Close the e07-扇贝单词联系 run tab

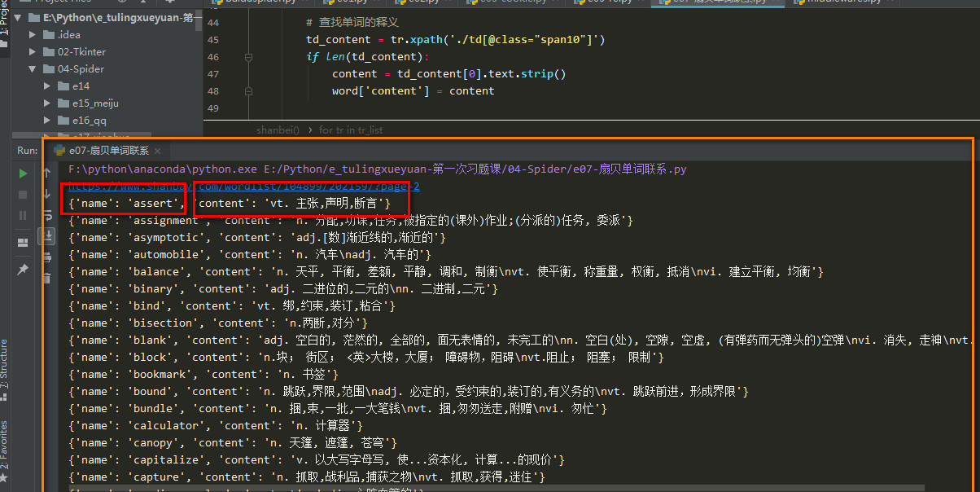[156, 152]
